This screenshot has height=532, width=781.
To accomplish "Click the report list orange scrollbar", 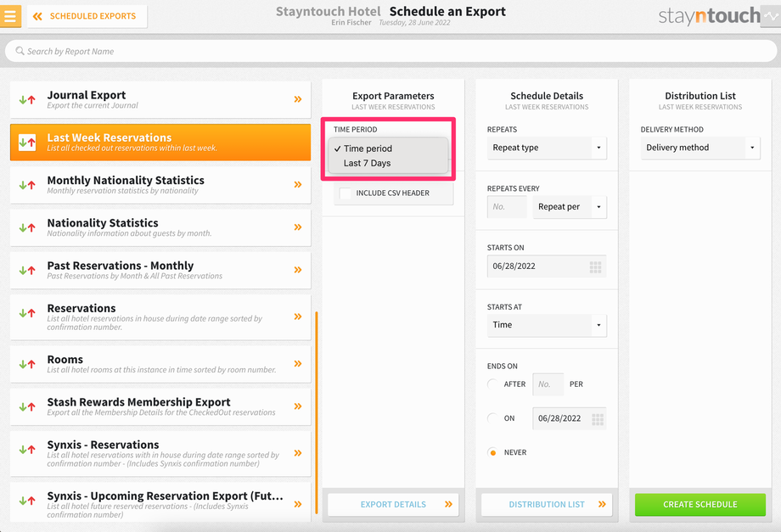I will 317,412.
